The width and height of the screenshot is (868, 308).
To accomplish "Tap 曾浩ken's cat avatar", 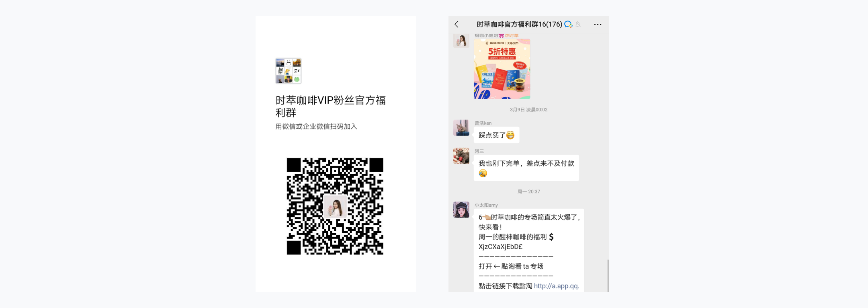I will tap(461, 127).
